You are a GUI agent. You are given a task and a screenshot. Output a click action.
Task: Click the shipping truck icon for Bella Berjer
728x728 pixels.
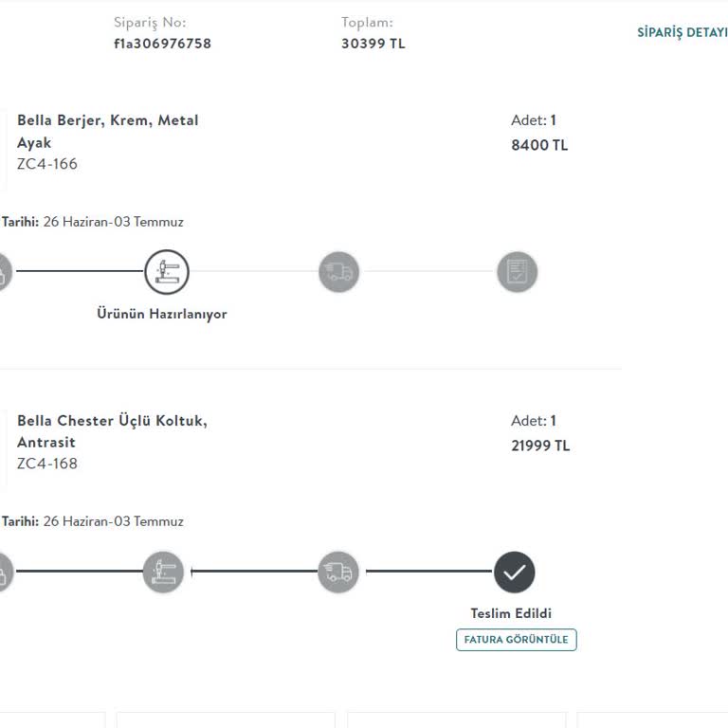point(338,273)
